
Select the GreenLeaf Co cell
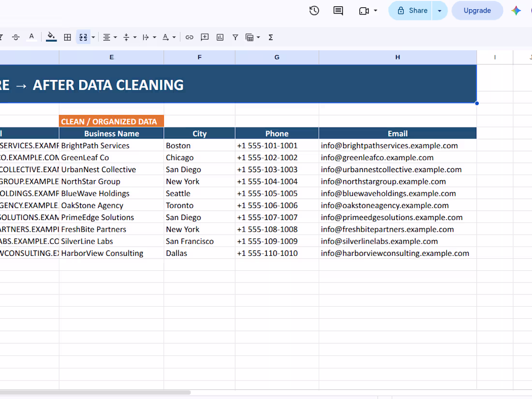pos(111,158)
